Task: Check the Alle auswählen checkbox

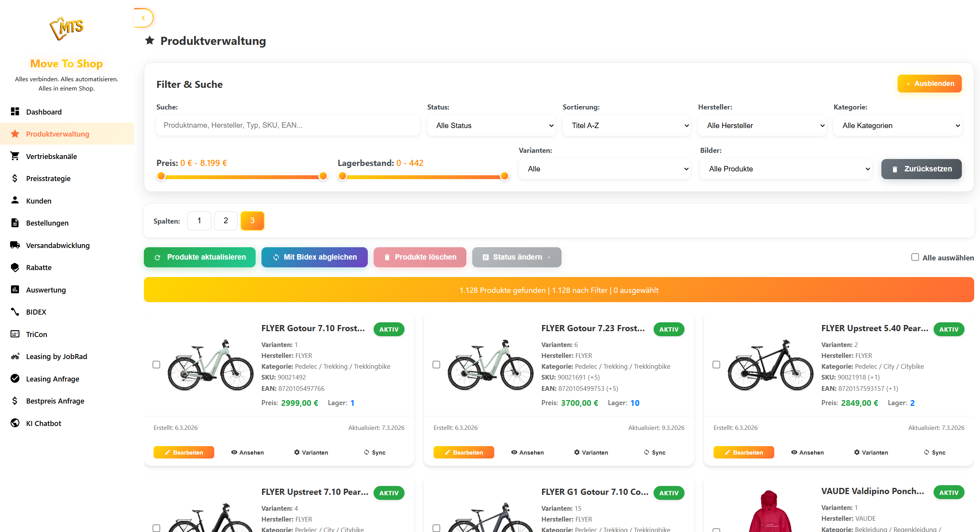Action: (x=915, y=257)
